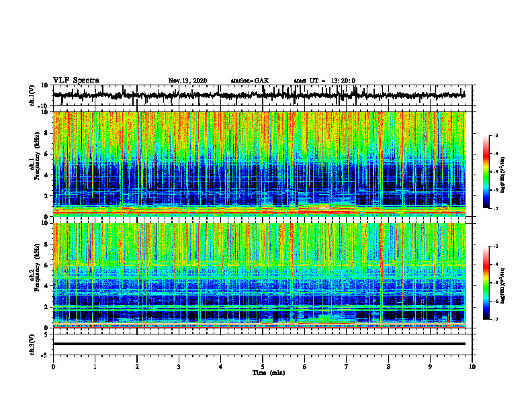Click the "-3" label on ch.1 color scale
The height and width of the screenshot is (411, 532).
[x=496, y=135]
